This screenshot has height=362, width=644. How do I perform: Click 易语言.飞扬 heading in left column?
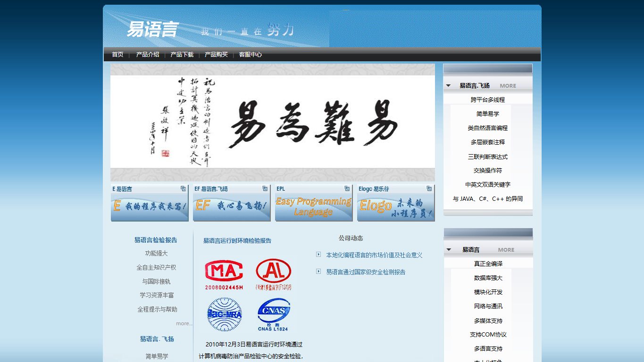157,339
